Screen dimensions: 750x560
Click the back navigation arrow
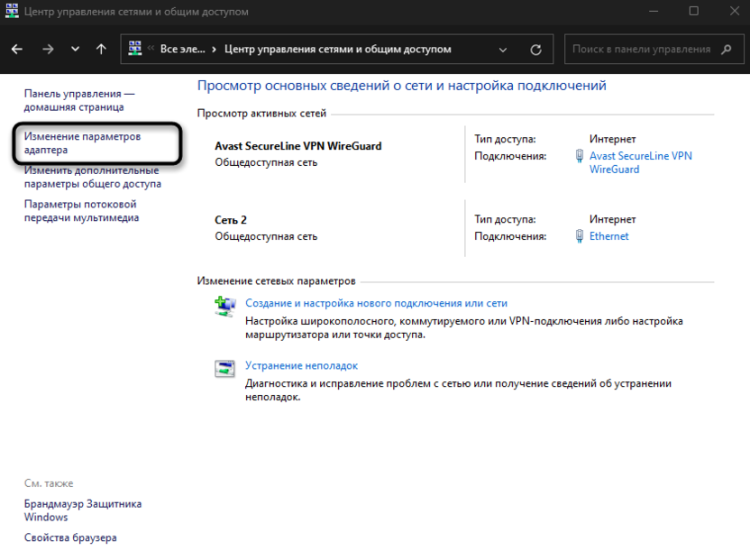[x=16, y=50]
